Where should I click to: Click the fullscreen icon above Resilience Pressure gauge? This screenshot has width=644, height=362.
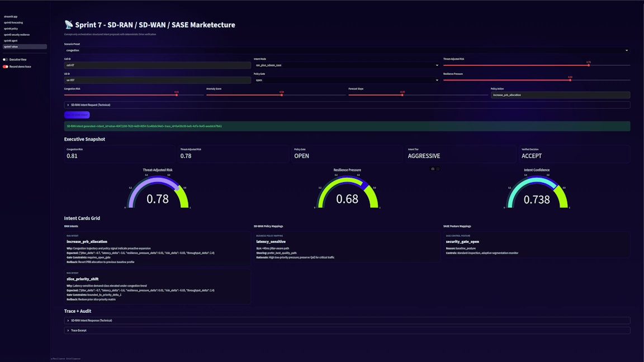coord(438,169)
